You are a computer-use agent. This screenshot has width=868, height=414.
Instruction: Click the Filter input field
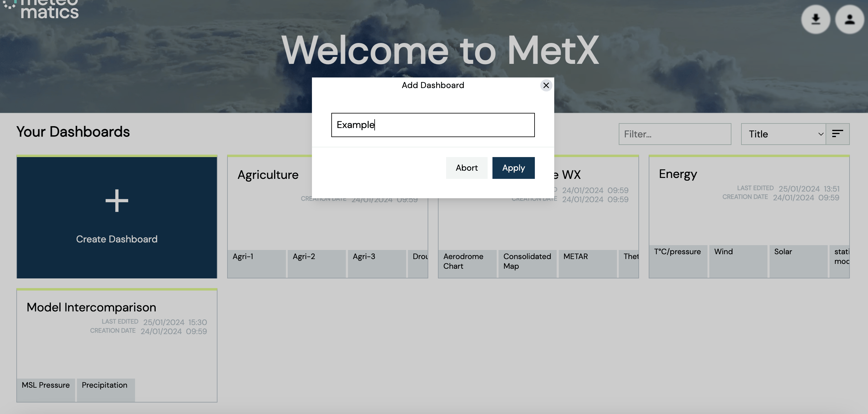674,134
